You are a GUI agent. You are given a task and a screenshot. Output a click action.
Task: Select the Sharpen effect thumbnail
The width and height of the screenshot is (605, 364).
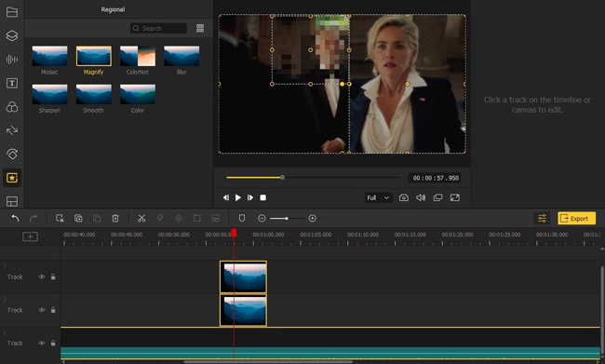pos(49,94)
